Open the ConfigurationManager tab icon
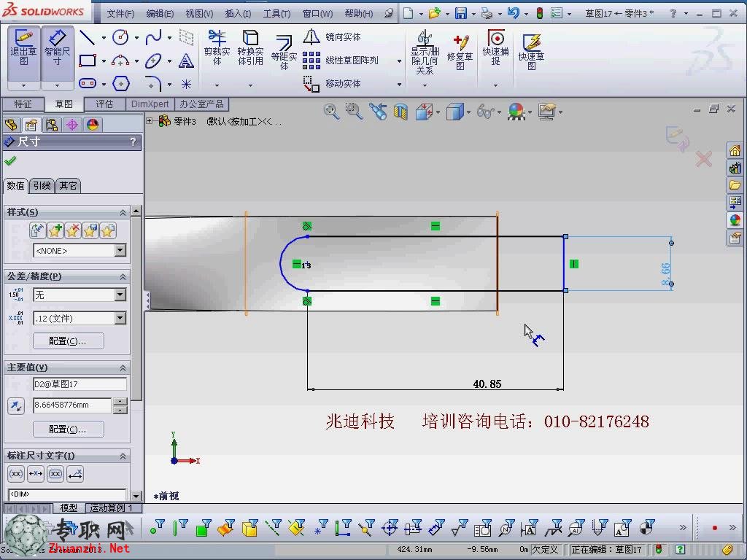 (x=51, y=125)
